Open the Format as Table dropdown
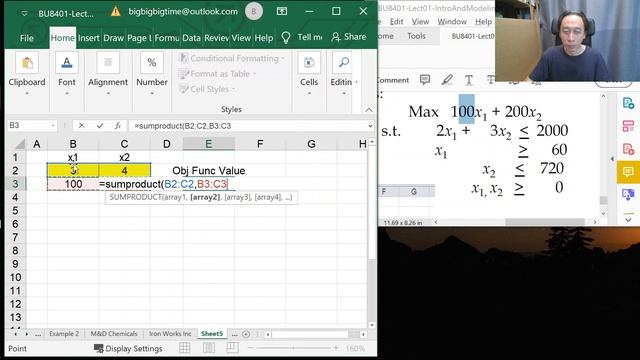The width and height of the screenshot is (640, 360). (x=218, y=74)
